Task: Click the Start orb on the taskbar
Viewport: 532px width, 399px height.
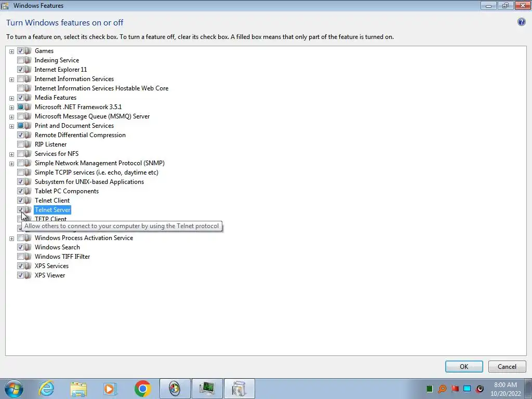Action: coord(14,389)
